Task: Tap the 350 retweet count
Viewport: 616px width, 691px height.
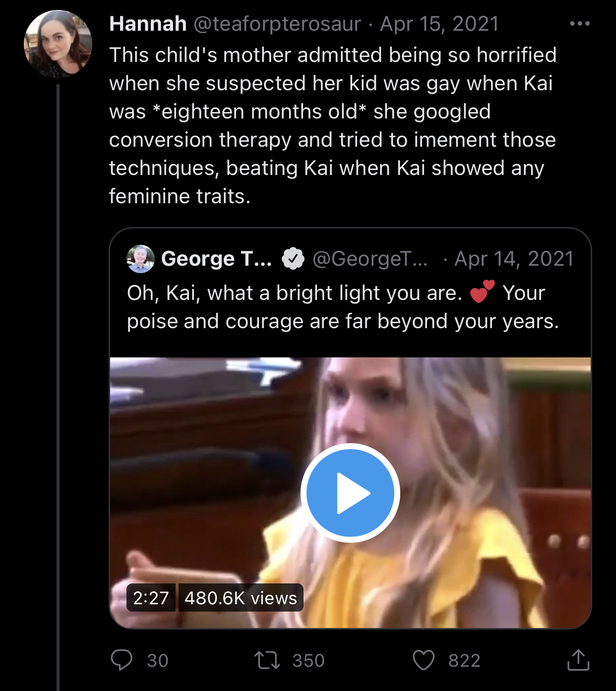Action: click(x=308, y=660)
